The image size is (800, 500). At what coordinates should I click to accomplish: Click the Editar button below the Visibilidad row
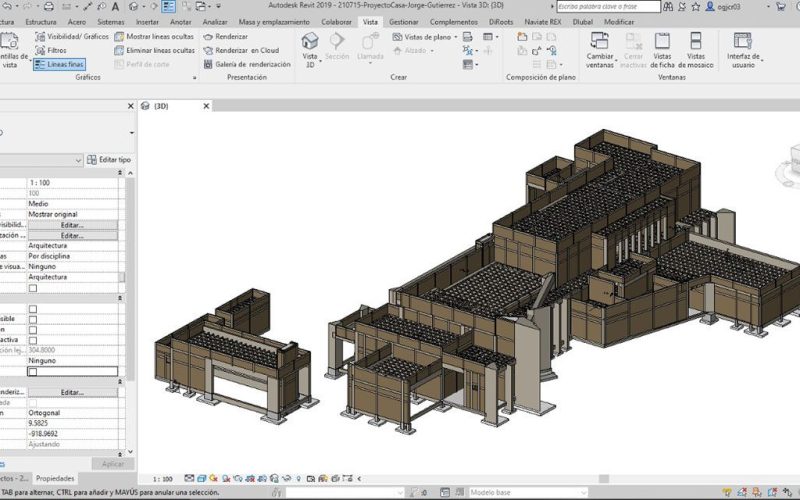point(72,236)
